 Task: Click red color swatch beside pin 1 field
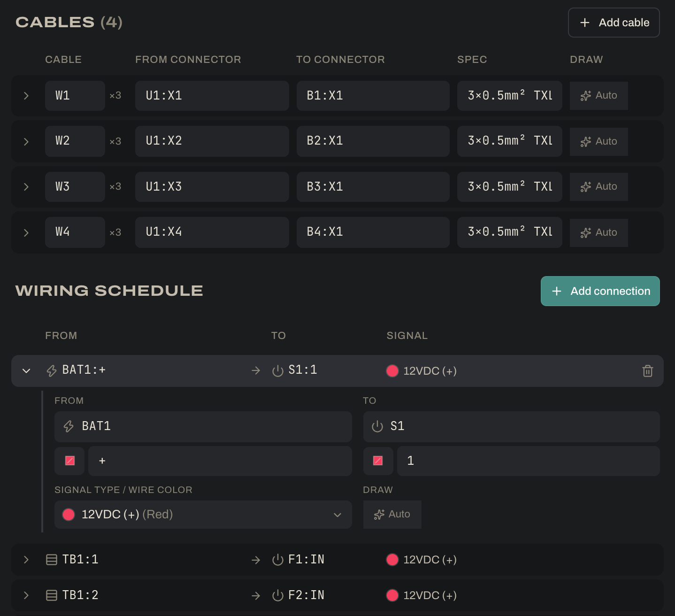tap(378, 461)
